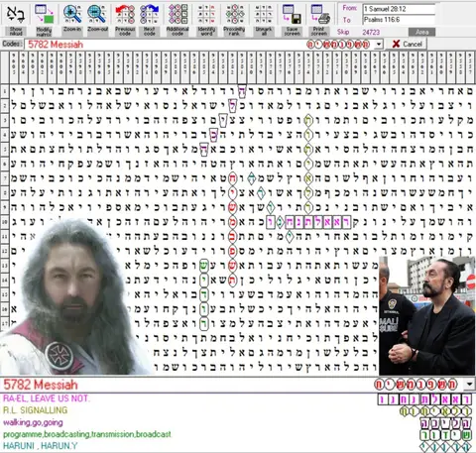The height and width of the screenshot is (453, 476).
Task: Click row header 17 of the matrix
Action: (5, 323)
